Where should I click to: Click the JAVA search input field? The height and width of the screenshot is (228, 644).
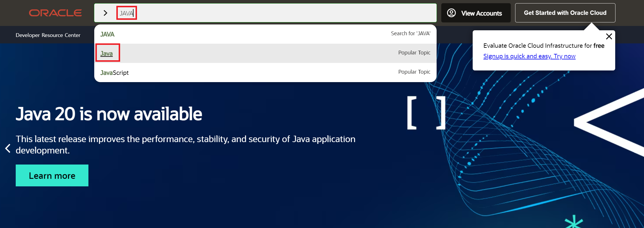265,13
